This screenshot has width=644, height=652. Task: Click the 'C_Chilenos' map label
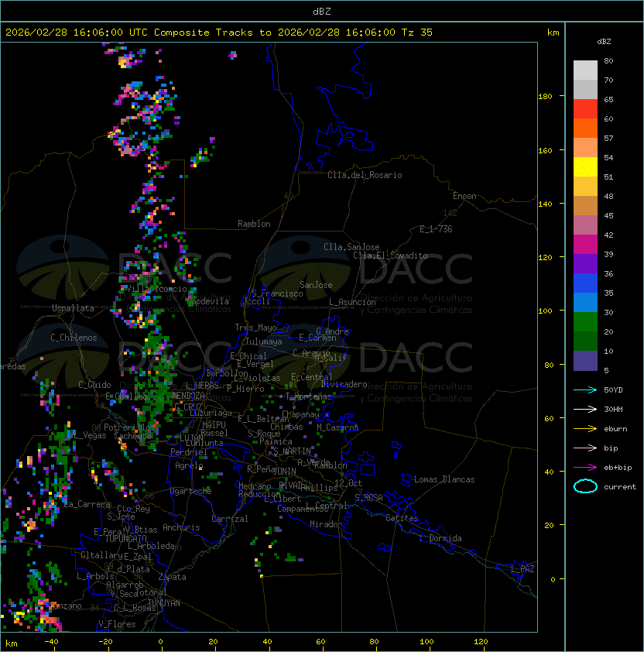click(74, 338)
